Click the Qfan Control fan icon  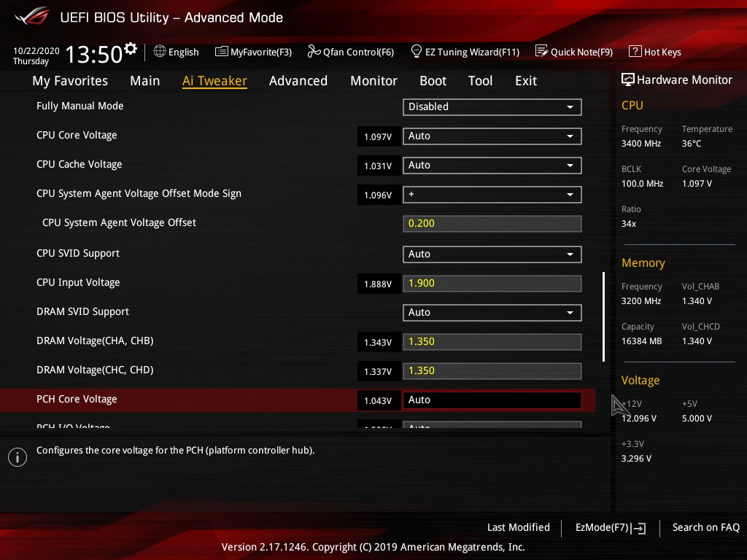[x=314, y=51]
